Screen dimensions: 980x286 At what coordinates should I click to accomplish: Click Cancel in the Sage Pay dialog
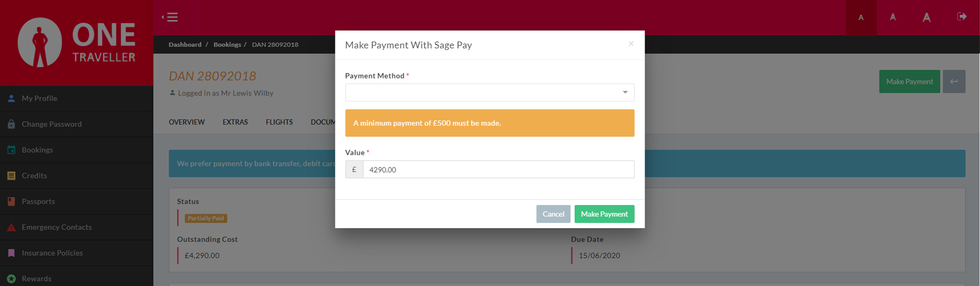tap(553, 214)
